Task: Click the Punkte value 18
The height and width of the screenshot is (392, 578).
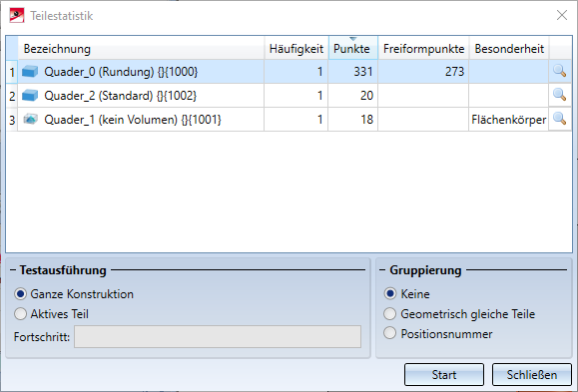Action: pyautogui.click(x=366, y=120)
